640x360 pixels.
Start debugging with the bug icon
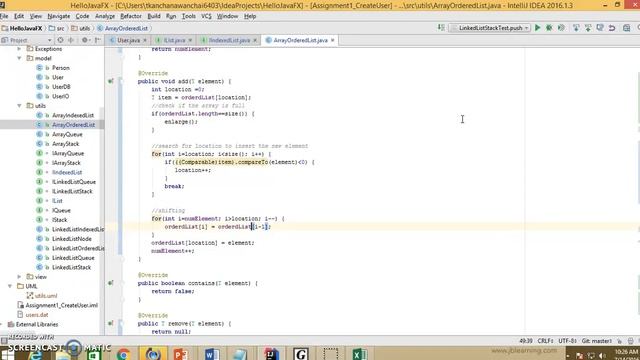[x=549, y=28]
